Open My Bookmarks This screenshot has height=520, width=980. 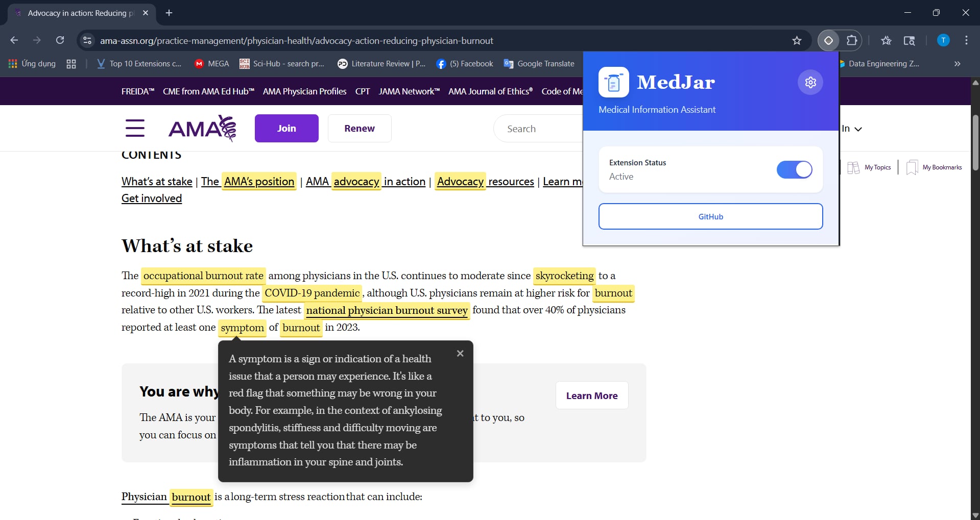click(934, 167)
